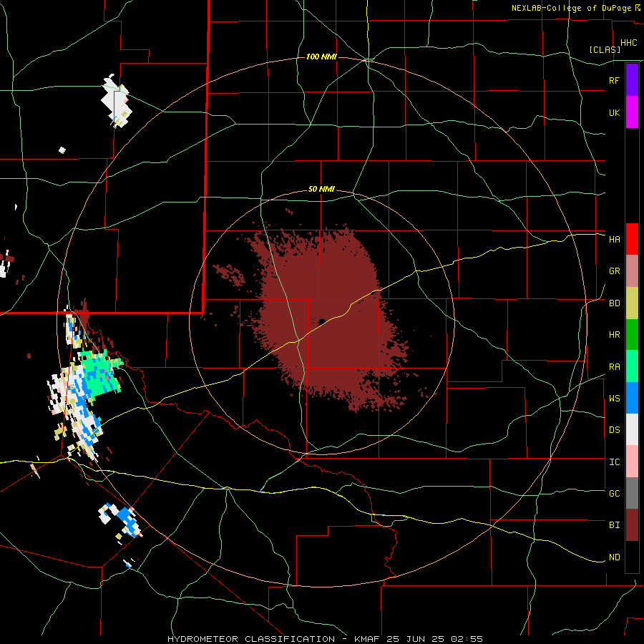644x644 pixels.
Task: Select the yellow BD big drops swatch
Action: click(x=632, y=303)
